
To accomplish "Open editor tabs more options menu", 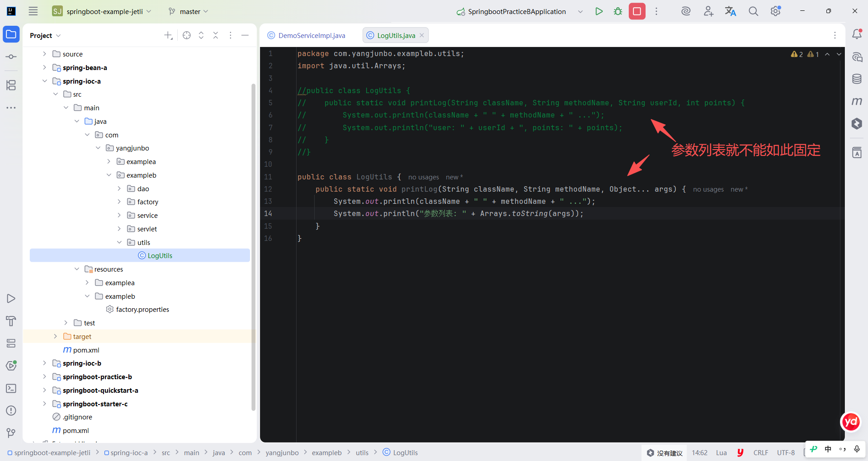I will [835, 35].
